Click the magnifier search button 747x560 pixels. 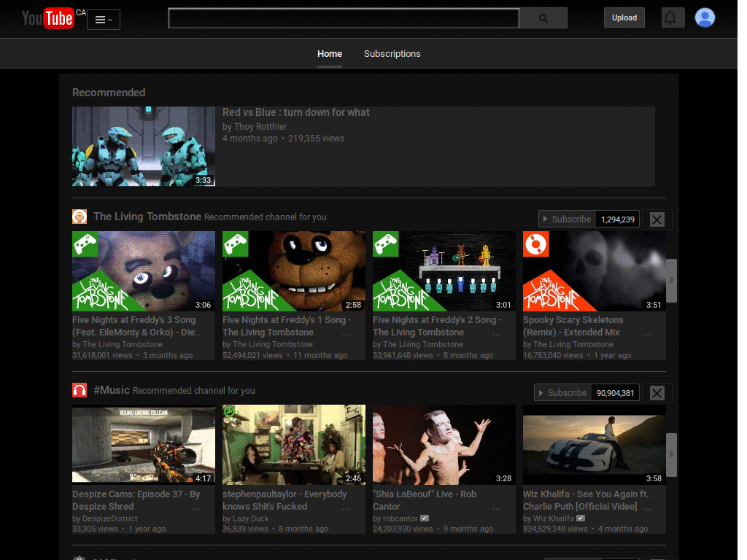[543, 18]
